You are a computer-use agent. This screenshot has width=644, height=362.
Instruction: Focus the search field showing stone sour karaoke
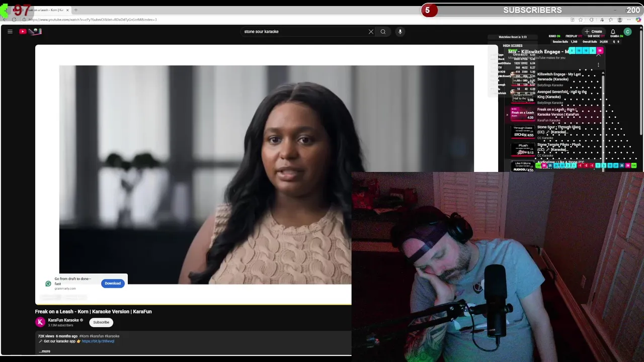click(x=304, y=32)
